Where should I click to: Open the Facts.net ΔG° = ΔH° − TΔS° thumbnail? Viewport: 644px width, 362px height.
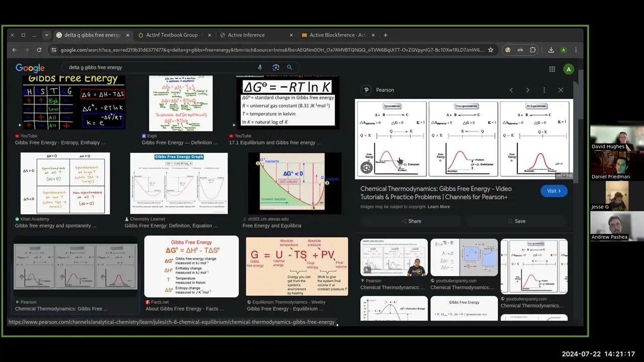coord(191,266)
